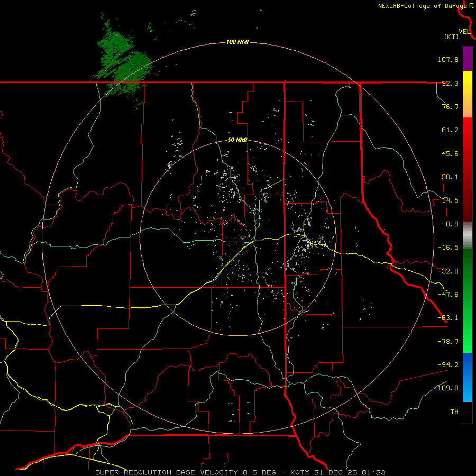Screen dimensions: 476x476
Task: Click the 100 NMI range ring label
Action: 237,42
